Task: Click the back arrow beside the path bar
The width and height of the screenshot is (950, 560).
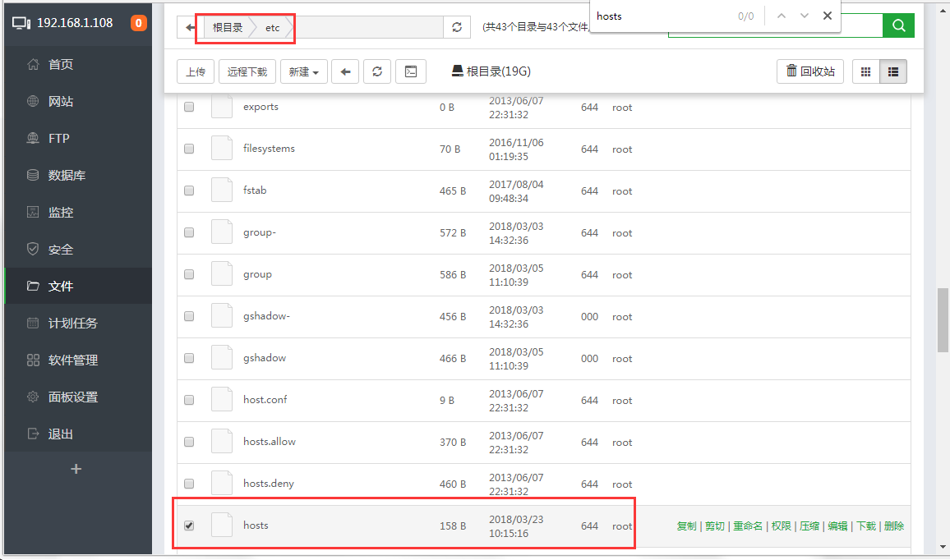Action: (x=190, y=27)
